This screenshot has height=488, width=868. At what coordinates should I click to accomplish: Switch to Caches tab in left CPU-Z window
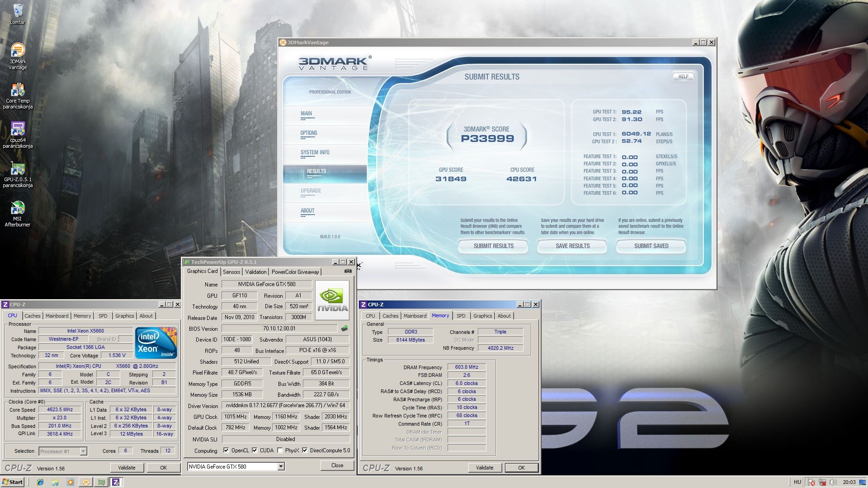(x=33, y=316)
